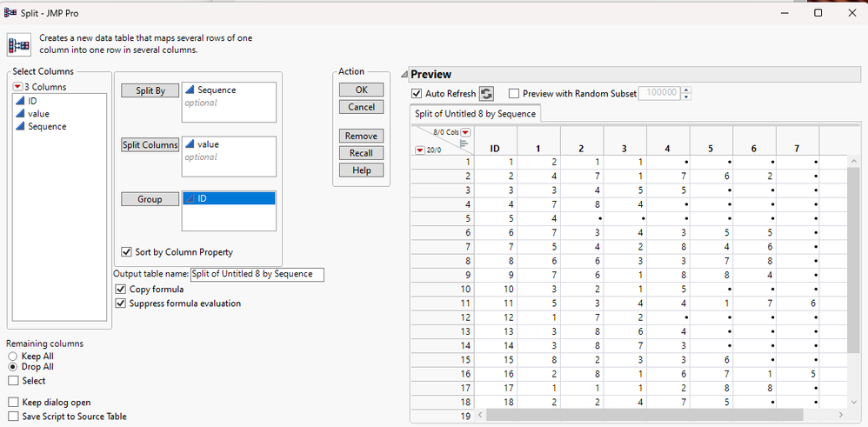The image size is (868, 427).
Task: Open the 8/0 Cols red triangle menu
Action: pos(465,132)
